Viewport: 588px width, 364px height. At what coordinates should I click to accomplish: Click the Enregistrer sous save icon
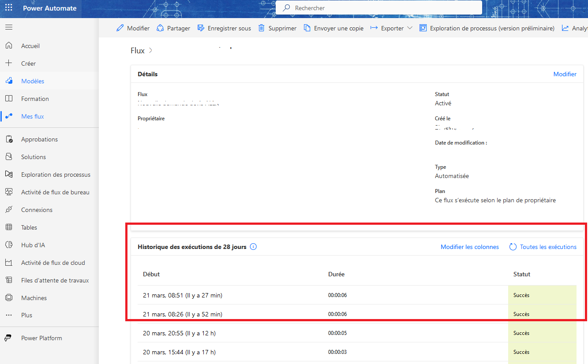click(201, 28)
